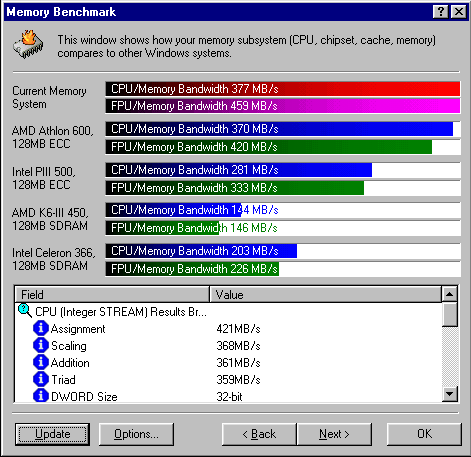Select the CPU (Integer STREAM) Results row
Screen dimensions: 471x457
(x=228, y=312)
